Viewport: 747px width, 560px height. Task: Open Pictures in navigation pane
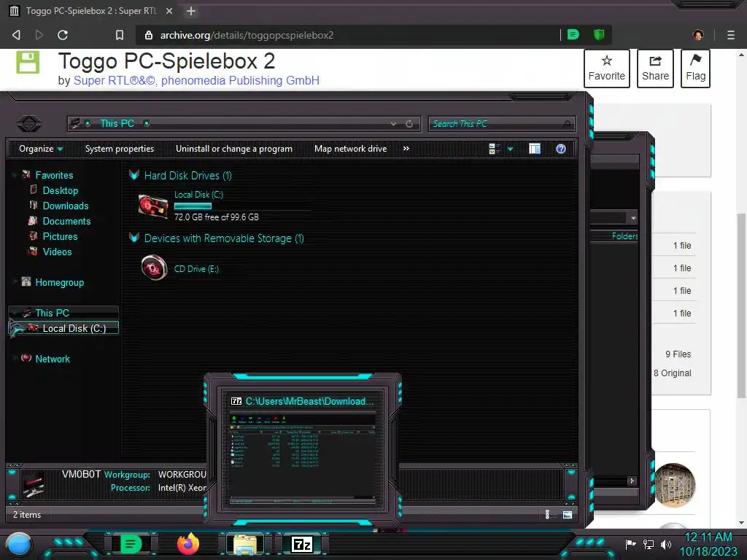(60, 236)
